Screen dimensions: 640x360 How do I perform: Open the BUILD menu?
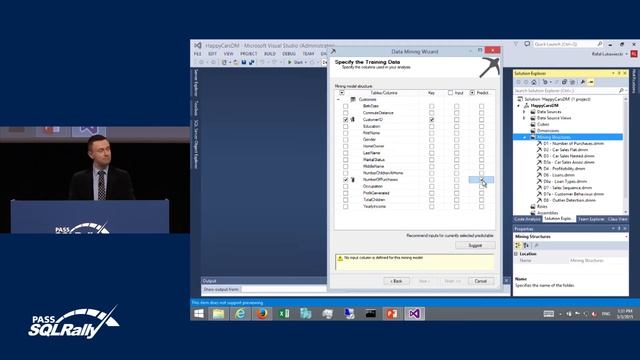[x=270, y=54]
